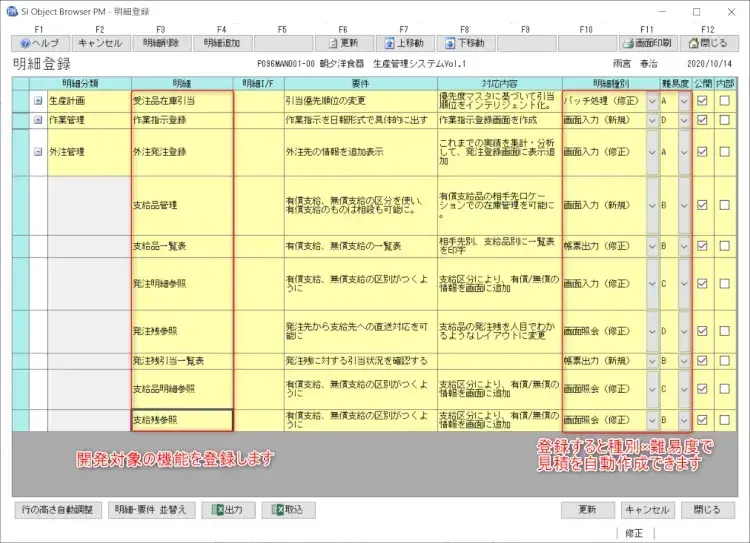Select the 相手先別、支給品別に一覧表を印字 cell
The height and width of the screenshot is (543, 750).
click(499, 246)
